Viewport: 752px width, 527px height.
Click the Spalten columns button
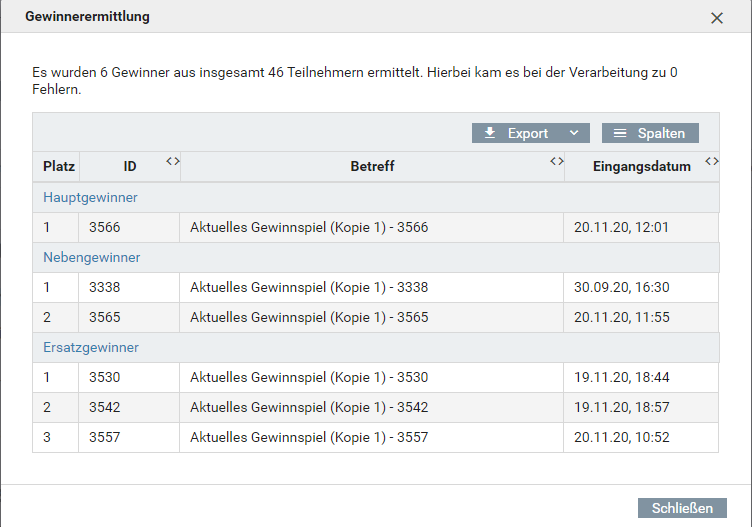pyautogui.click(x=650, y=133)
